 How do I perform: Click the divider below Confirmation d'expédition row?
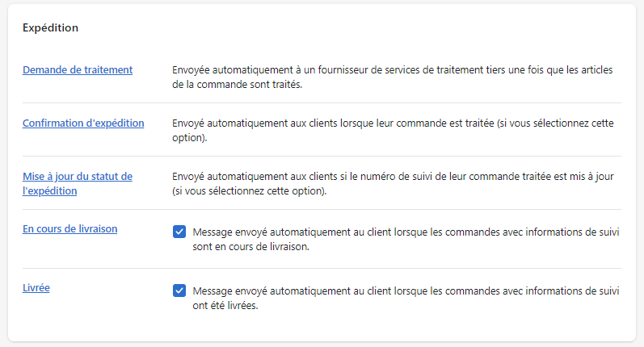(322, 157)
